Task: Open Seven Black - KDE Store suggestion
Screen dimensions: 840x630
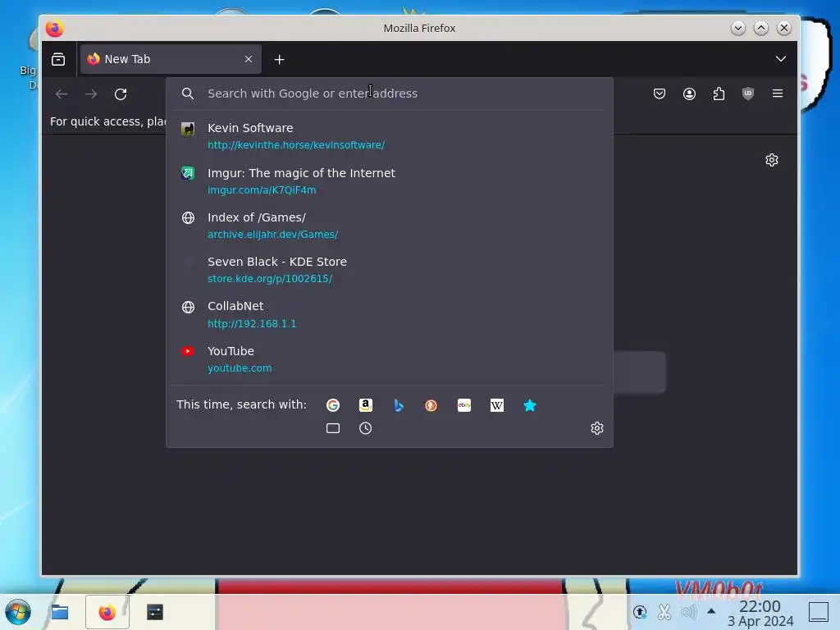Action: click(x=390, y=269)
